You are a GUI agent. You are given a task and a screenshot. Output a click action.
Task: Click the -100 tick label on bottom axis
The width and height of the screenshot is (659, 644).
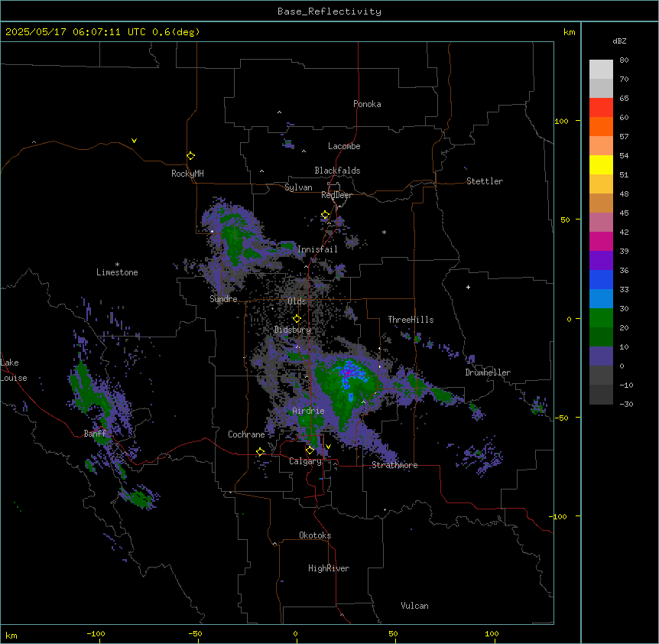coord(96,633)
